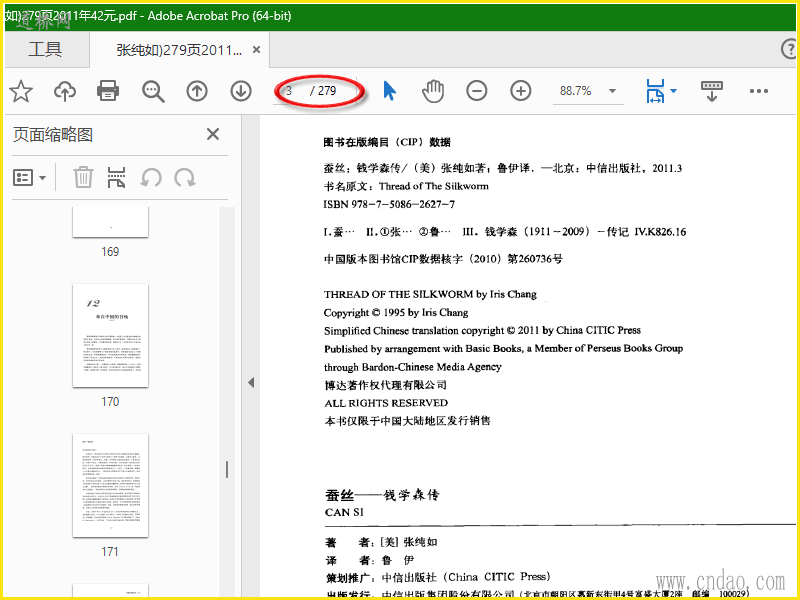
Task: Go to next page arrow
Action: [x=241, y=91]
